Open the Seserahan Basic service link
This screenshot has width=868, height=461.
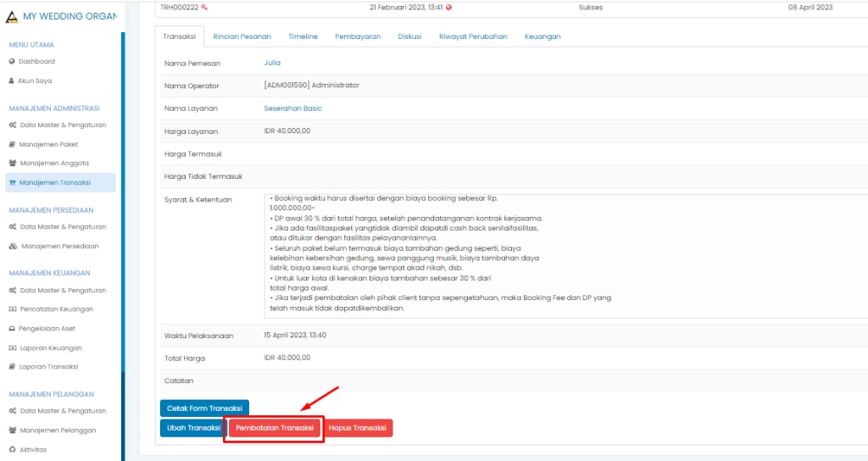(x=292, y=108)
